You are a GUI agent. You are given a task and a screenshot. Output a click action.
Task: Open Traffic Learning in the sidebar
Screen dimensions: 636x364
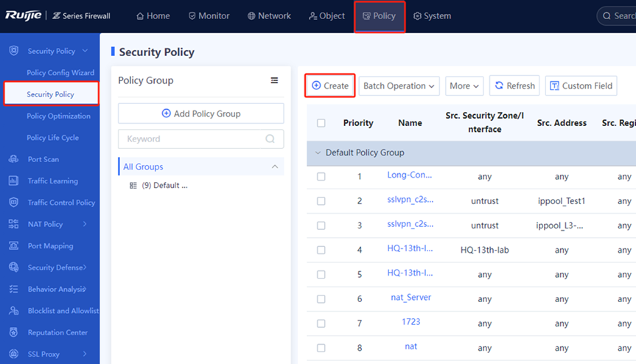pos(53,181)
